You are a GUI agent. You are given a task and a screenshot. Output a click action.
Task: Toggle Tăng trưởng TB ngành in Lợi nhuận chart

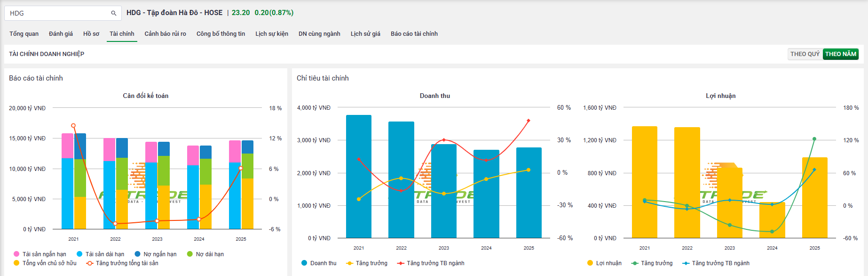click(x=716, y=263)
